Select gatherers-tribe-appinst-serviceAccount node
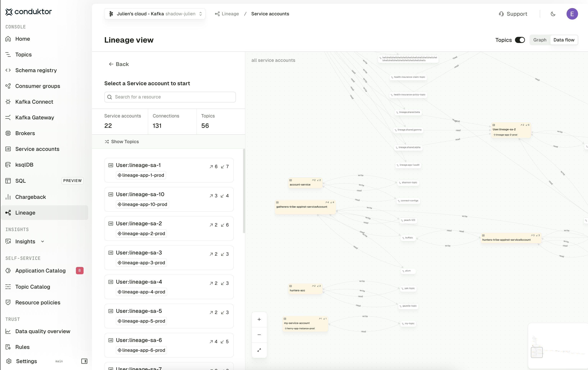 pos(305,207)
